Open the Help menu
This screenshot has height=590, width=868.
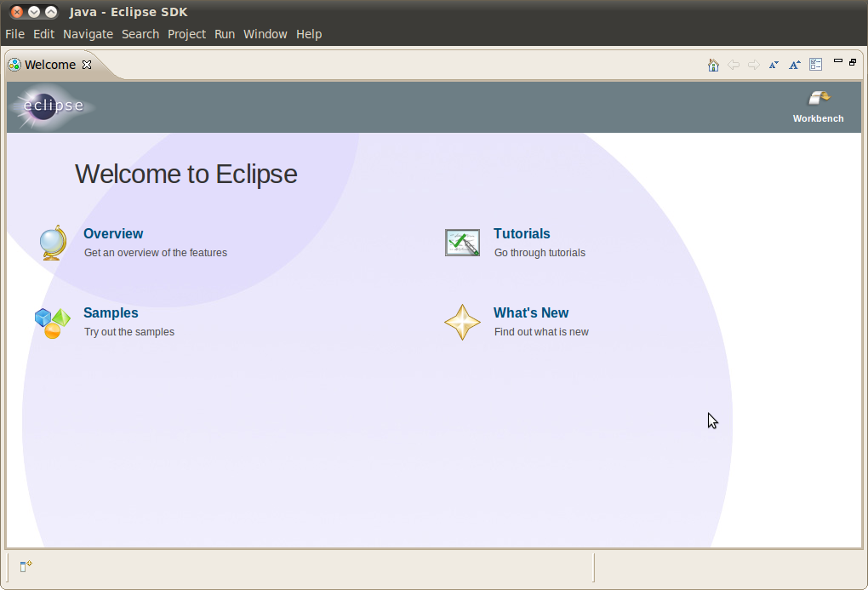(x=309, y=34)
